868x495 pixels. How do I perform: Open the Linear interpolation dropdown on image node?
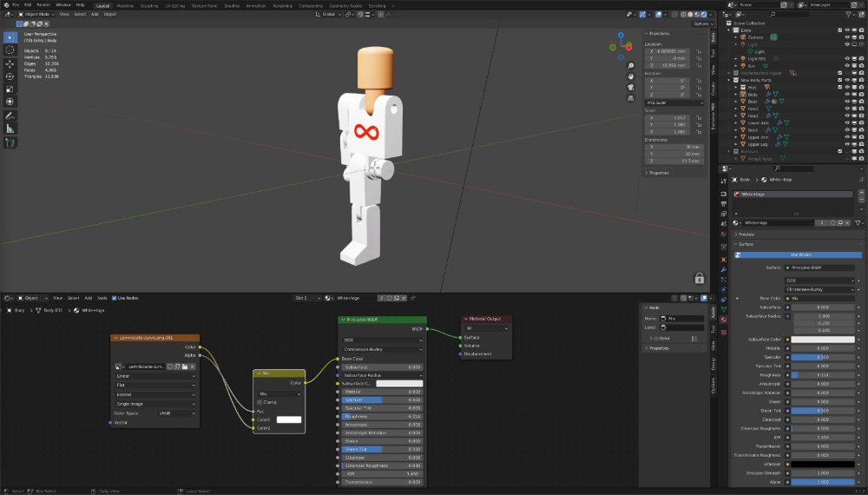coord(155,376)
